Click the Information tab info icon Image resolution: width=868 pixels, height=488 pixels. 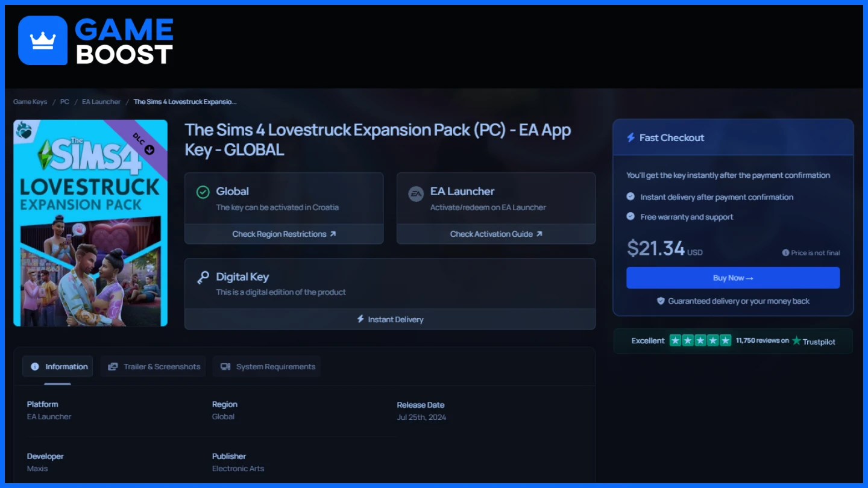[35, 366]
